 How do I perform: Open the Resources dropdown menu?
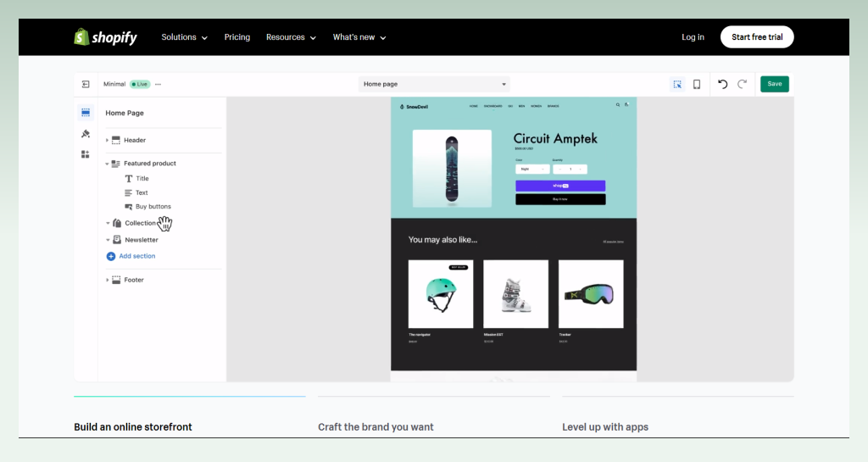point(291,37)
